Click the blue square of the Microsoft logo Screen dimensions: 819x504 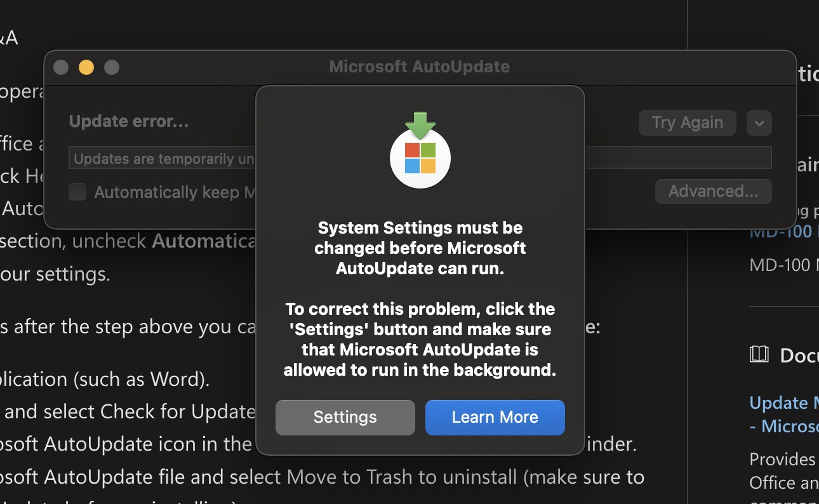[413, 167]
